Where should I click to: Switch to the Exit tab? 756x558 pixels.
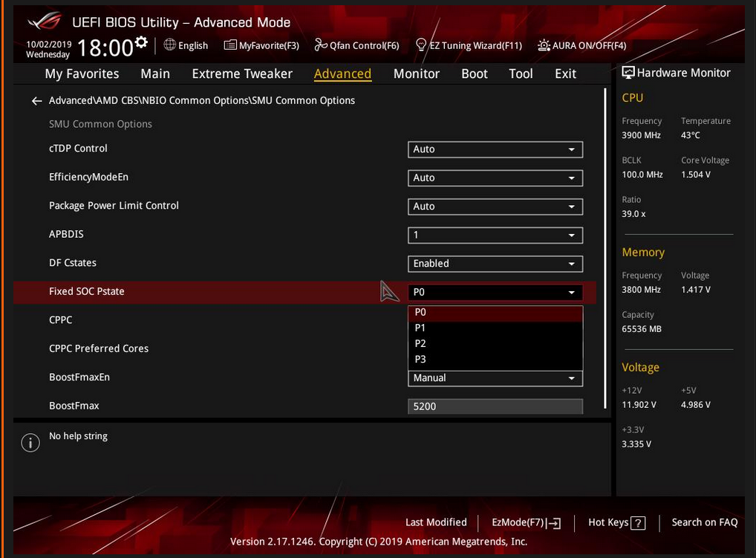pyautogui.click(x=565, y=74)
